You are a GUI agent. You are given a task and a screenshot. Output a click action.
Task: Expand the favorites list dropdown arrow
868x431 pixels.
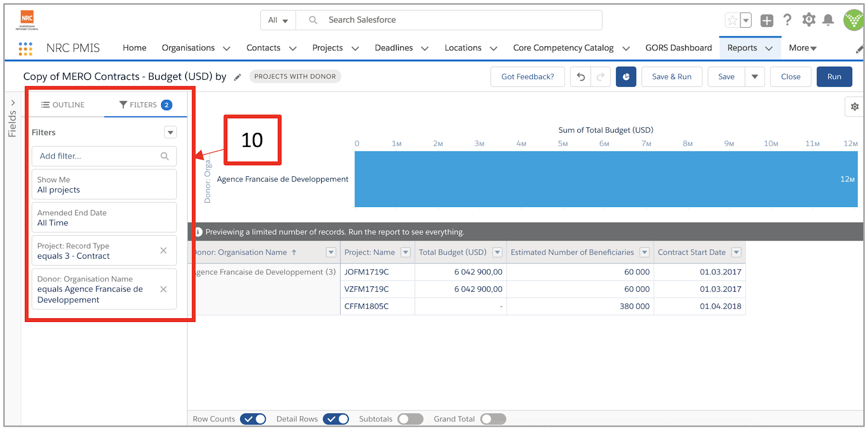[746, 21]
